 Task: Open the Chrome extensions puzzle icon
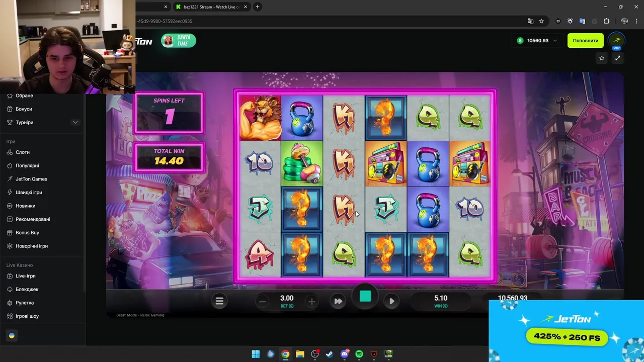pyautogui.click(x=606, y=21)
